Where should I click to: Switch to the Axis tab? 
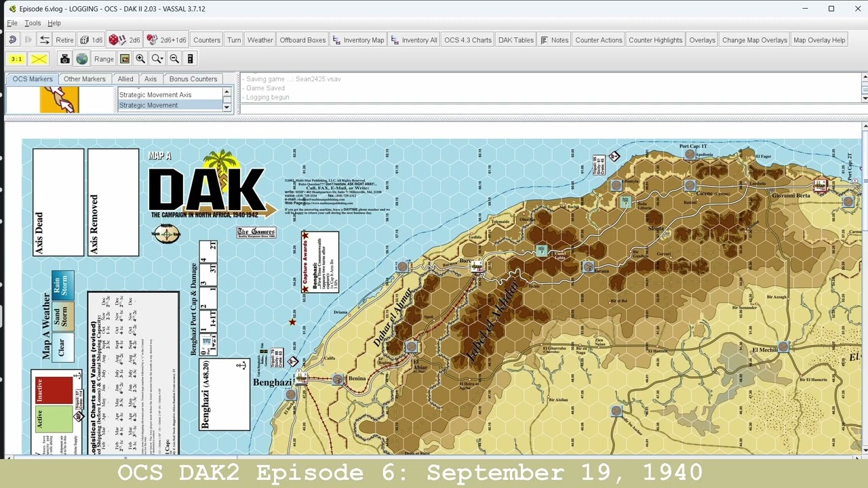(151, 79)
